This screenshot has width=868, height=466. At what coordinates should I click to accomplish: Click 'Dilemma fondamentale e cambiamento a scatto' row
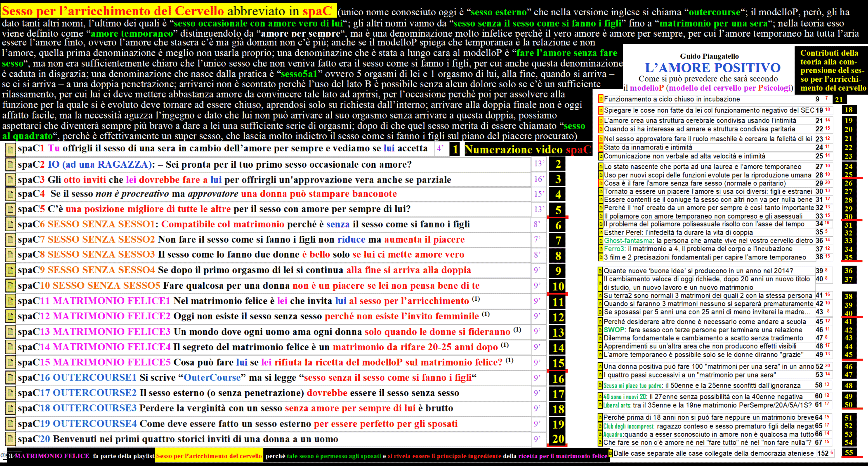click(x=703, y=338)
